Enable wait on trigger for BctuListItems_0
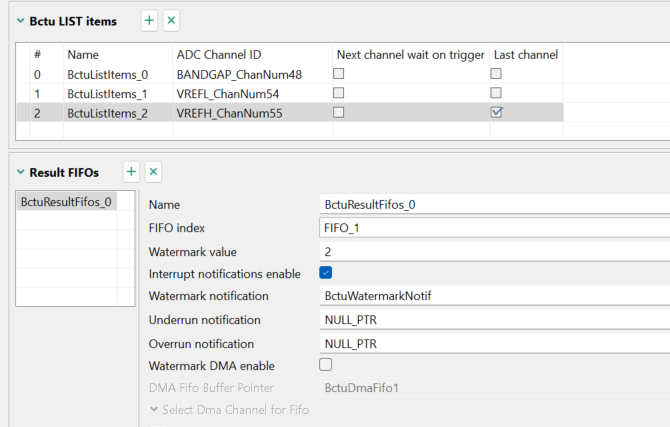Image resolution: width=670 pixels, height=427 pixels. pos(339,74)
